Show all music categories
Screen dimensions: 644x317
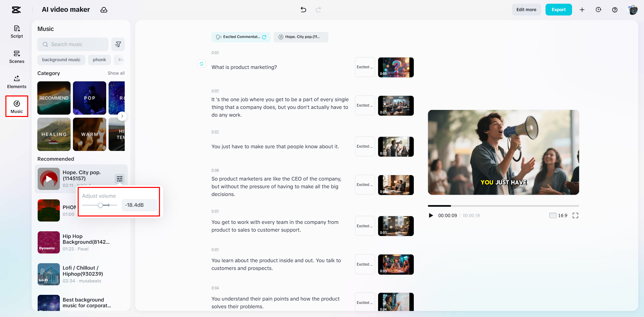point(116,73)
